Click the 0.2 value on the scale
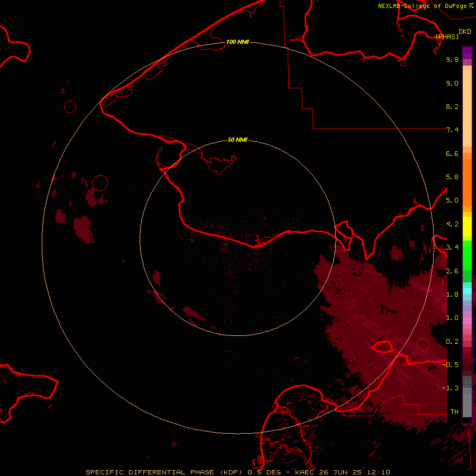 pyautogui.click(x=452, y=342)
